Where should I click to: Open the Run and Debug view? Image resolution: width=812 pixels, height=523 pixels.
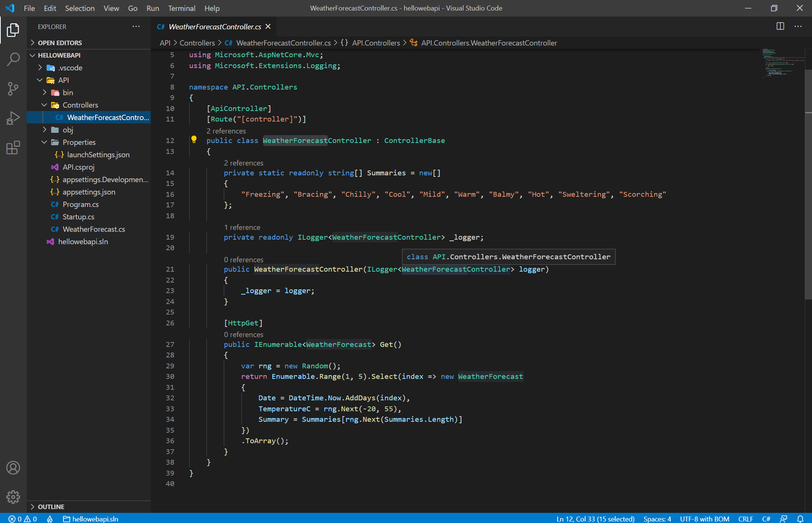[x=13, y=118]
